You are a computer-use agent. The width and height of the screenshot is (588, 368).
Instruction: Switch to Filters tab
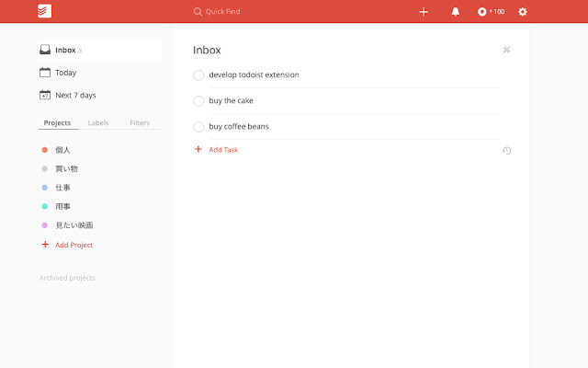(140, 122)
